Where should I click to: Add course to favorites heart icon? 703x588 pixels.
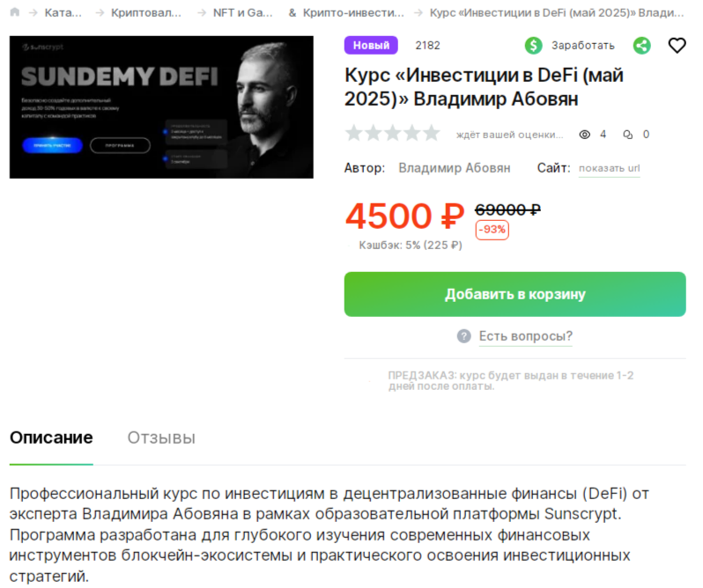[677, 45]
